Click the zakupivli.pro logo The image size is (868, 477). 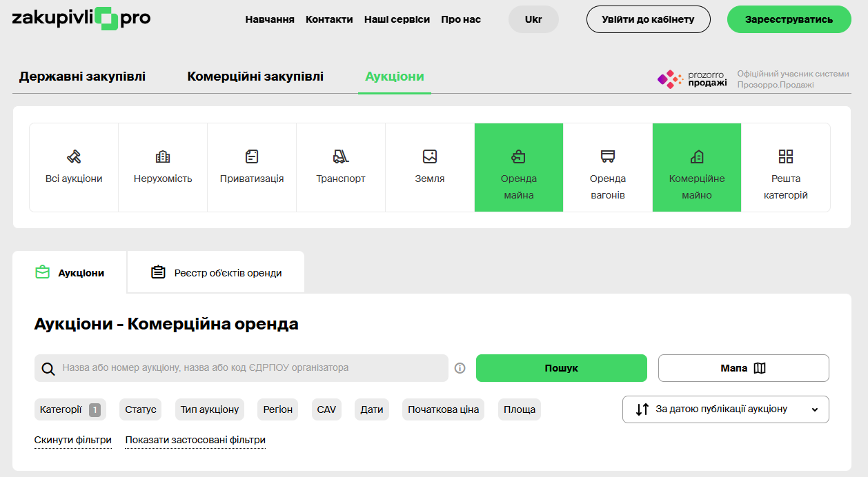pos(81,19)
